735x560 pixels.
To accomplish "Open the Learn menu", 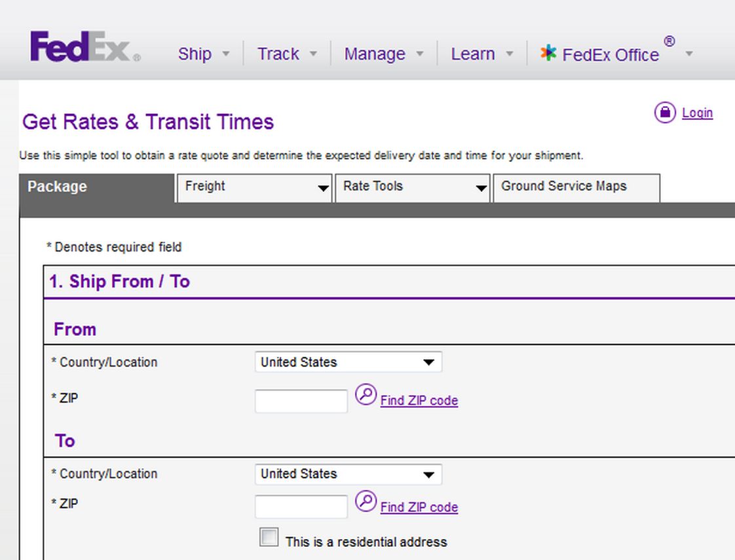I will click(x=481, y=54).
